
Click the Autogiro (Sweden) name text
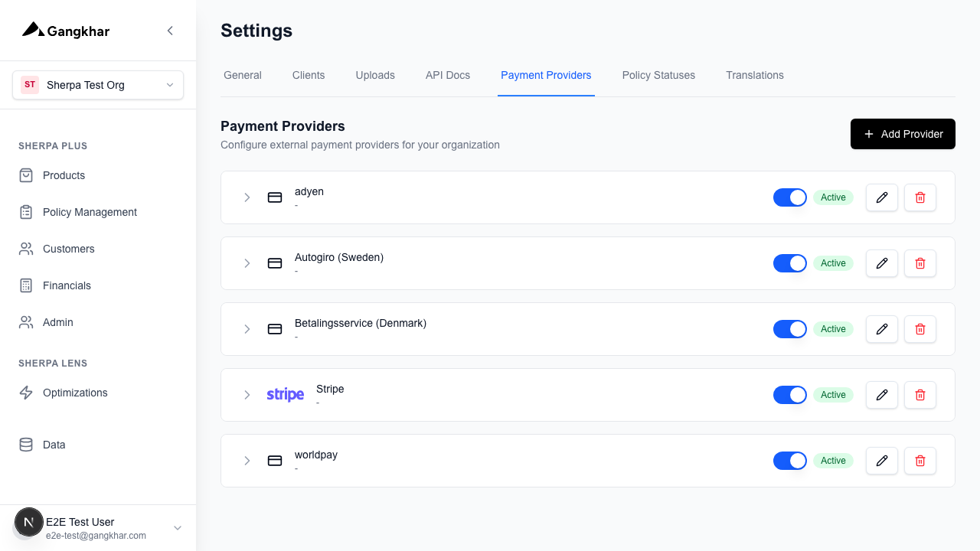pyautogui.click(x=339, y=257)
